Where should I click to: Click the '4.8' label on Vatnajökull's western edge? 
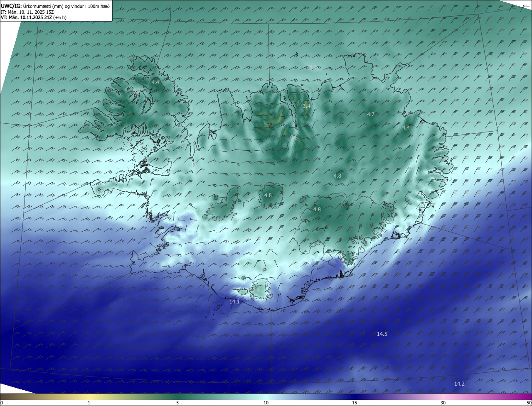point(317,210)
